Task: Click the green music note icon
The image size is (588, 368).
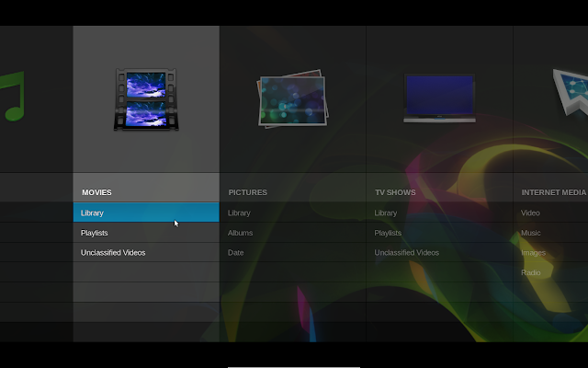Action: [12, 96]
